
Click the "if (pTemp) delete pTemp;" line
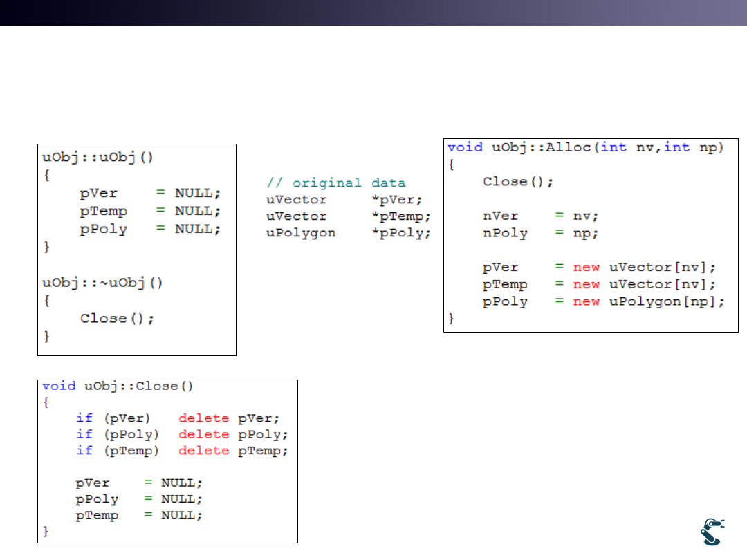pos(181,451)
